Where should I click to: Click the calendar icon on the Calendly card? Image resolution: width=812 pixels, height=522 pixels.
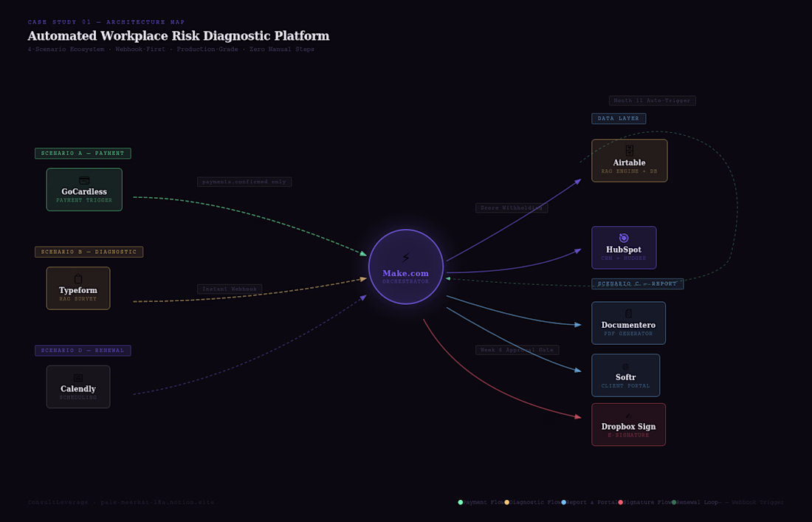tap(78, 378)
